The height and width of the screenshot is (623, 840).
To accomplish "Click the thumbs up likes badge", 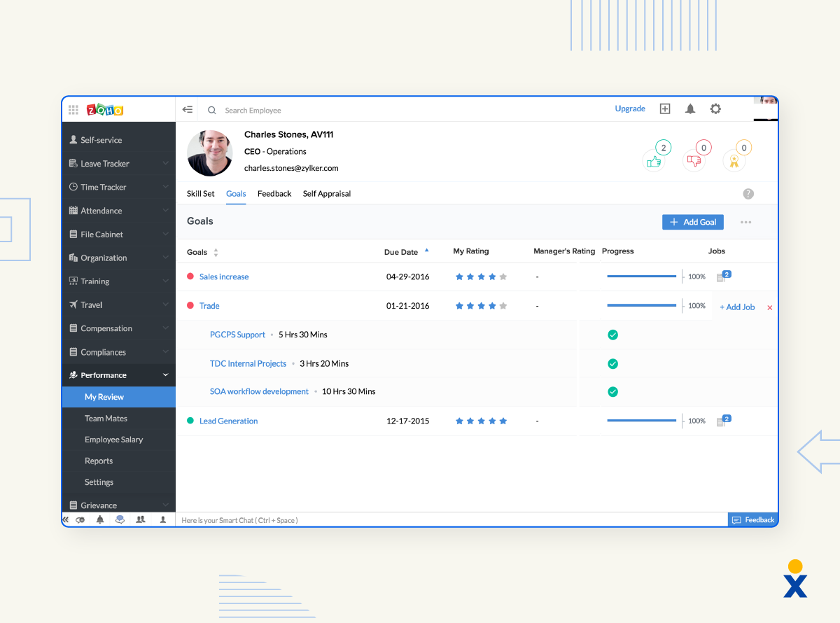I will click(653, 160).
